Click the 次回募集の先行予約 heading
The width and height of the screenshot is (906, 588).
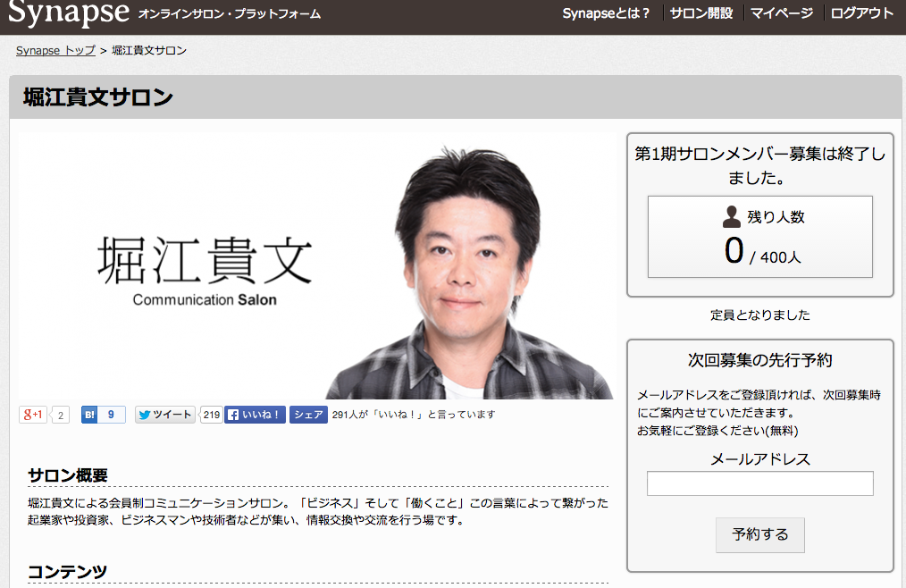click(x=759, y=360)
